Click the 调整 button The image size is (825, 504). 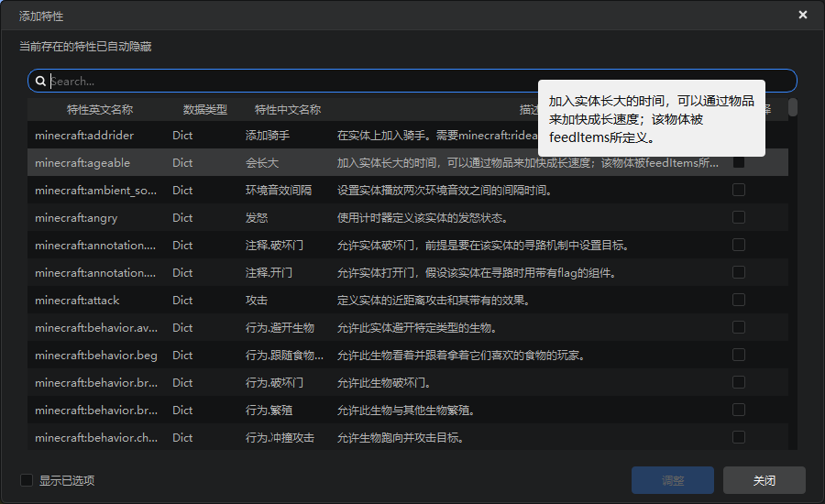[x=673, y=480]
